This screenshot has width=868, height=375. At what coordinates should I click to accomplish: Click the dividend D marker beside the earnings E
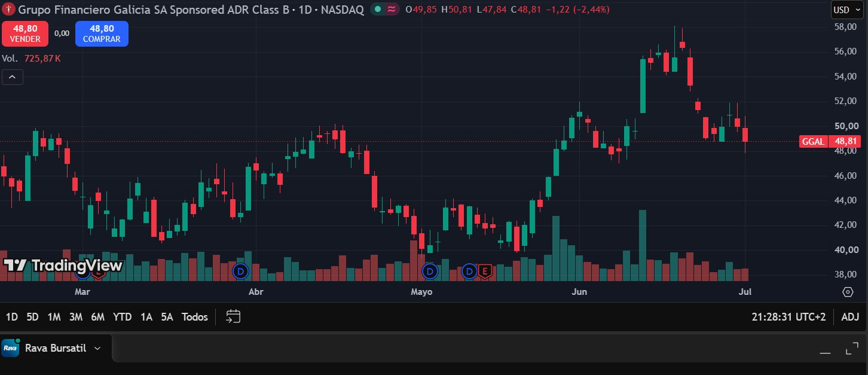point(469,272)
